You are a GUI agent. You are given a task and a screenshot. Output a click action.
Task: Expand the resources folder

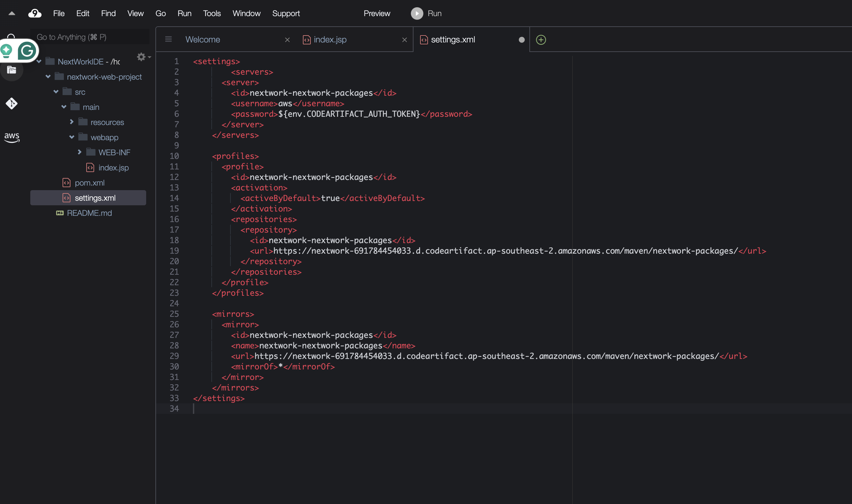click(x=72, y=122)
